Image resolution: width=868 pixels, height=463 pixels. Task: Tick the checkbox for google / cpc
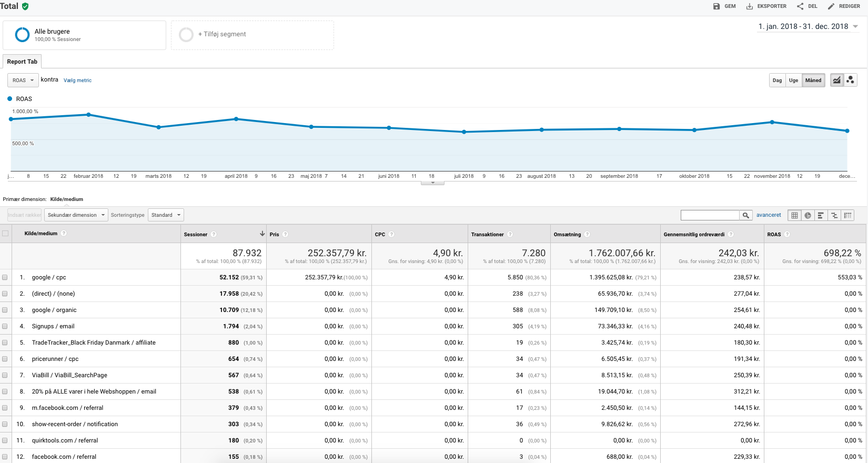coord(5,277)
